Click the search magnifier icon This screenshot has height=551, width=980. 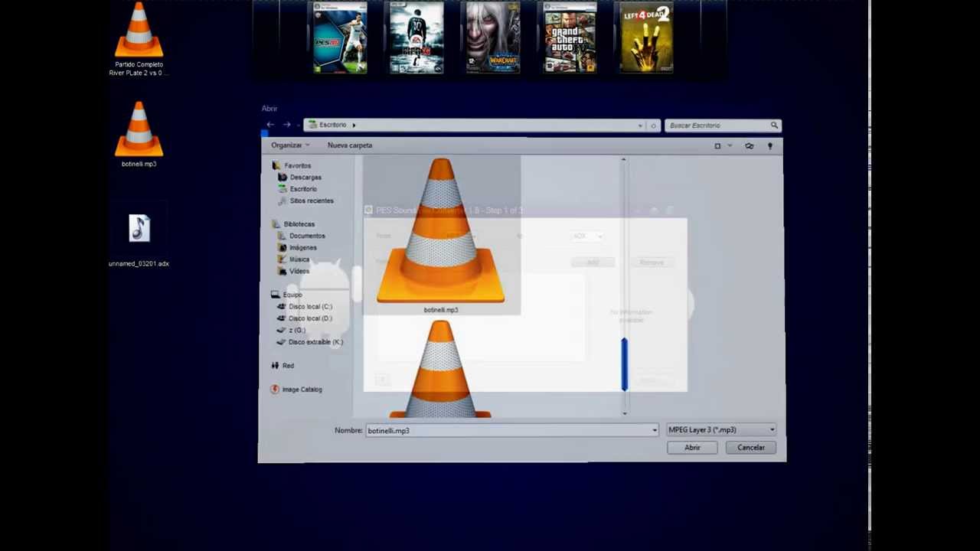(774, 125)
